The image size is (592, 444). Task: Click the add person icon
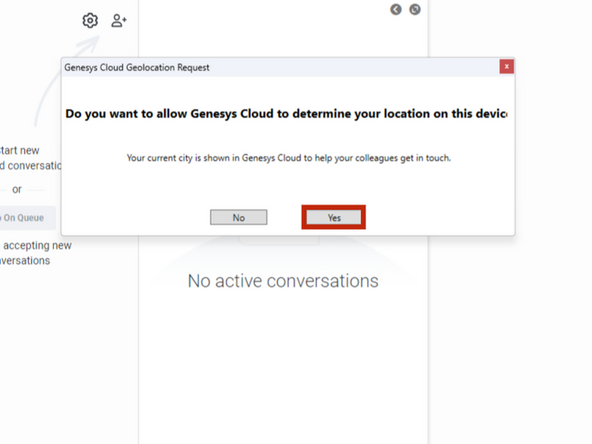(x=119, y=20)
